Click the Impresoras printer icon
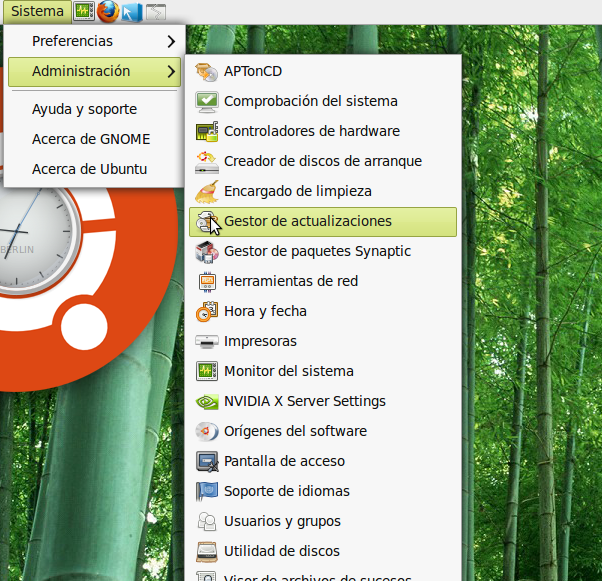The image size is (602, 581). tap(207, 341)
